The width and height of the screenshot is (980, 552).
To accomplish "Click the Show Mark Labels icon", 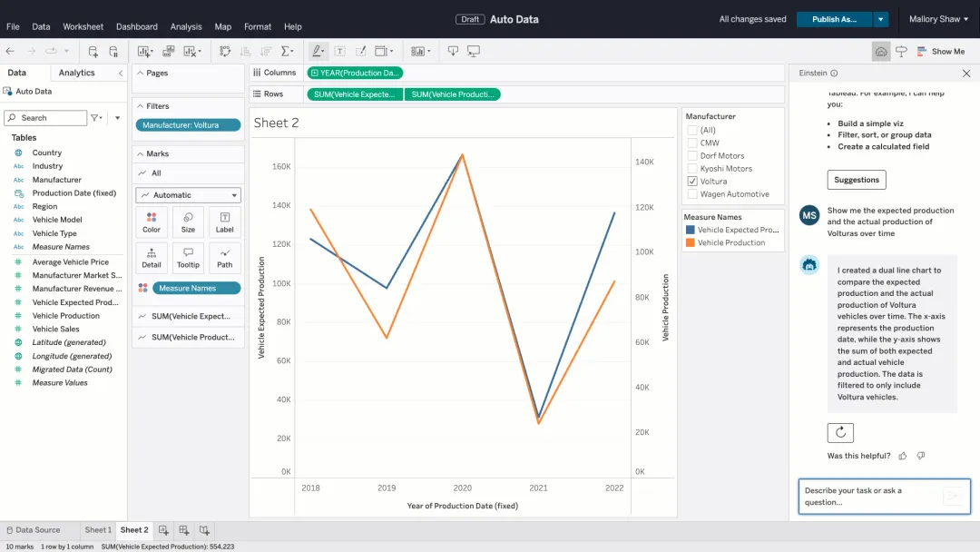I will click(340, 51).
